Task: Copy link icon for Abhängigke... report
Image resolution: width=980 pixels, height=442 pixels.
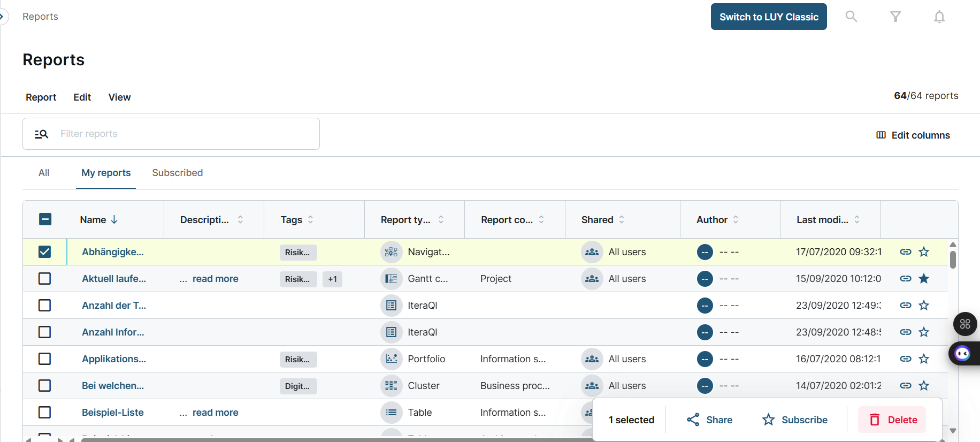Action: pyautogui.click(x=905, y=252)
